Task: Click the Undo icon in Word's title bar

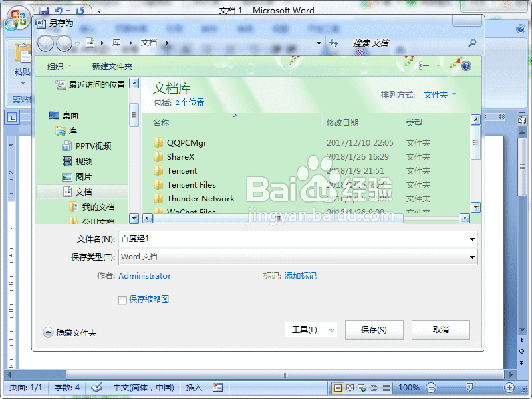Action: click(59, 10)
